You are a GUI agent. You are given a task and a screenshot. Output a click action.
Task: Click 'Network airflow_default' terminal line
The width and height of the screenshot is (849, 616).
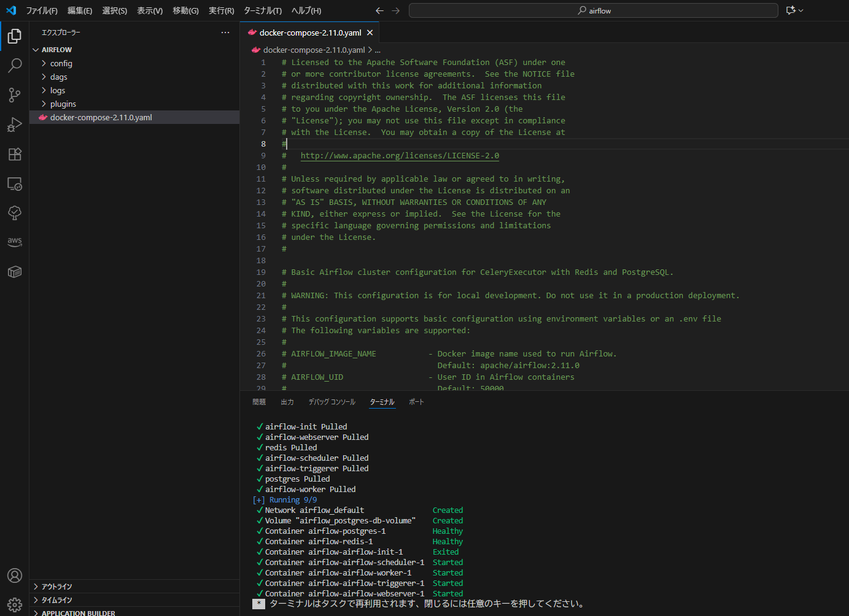click(314, 510)
